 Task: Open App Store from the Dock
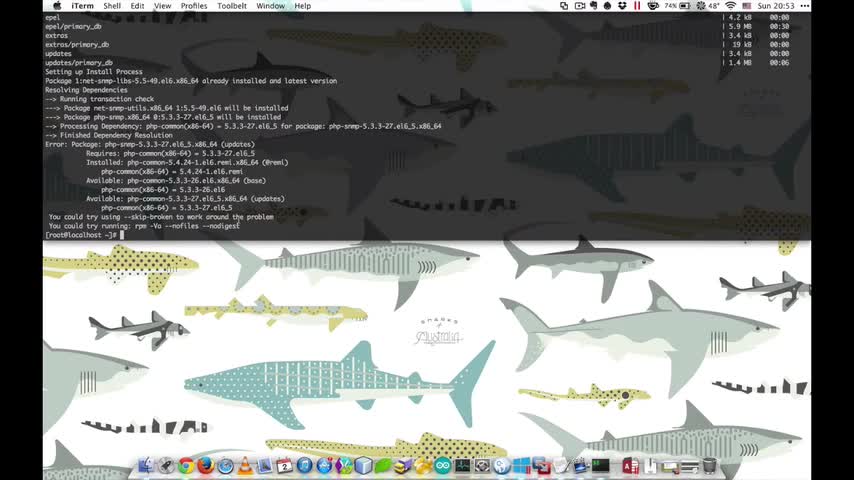324,466
